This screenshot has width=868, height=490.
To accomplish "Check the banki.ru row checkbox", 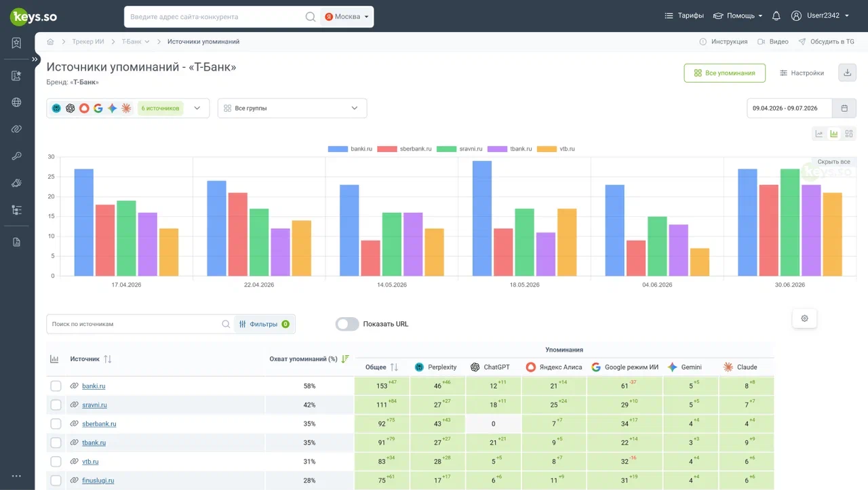I will (x=56, y=386).
